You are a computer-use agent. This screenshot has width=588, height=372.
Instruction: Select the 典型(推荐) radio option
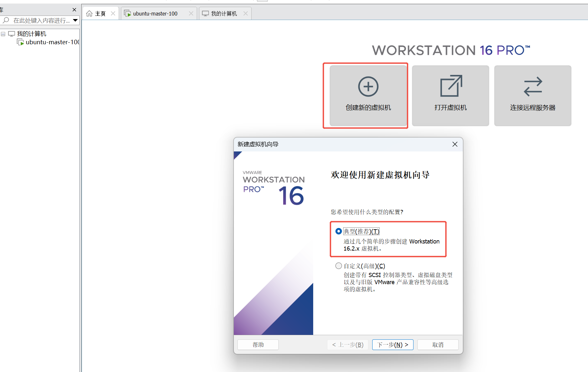coord(338,231)
